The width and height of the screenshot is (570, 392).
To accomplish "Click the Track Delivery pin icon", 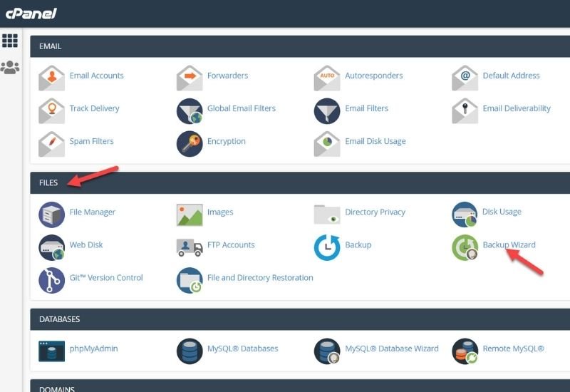I will pyautogui.click(x=51, y=110).
